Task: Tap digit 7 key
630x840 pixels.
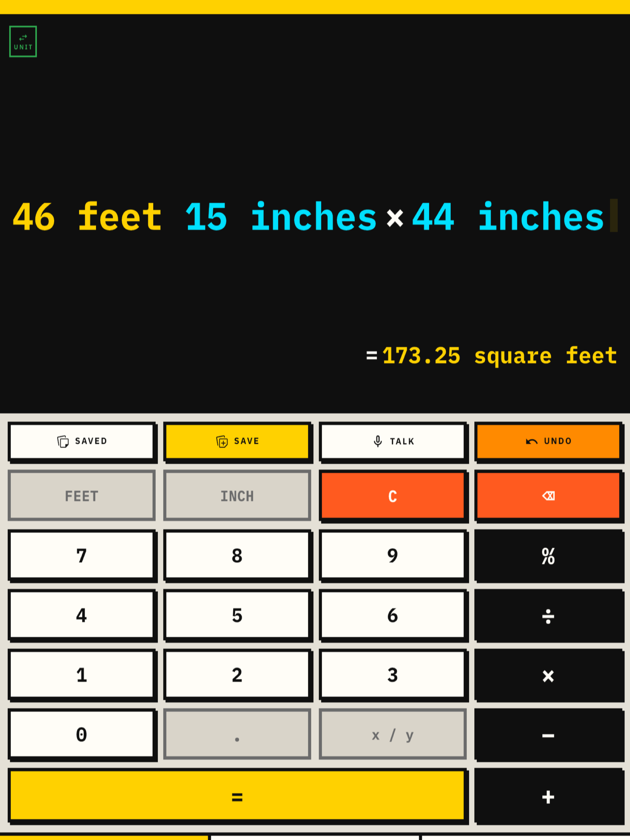Action: click(x=82, y=555)
